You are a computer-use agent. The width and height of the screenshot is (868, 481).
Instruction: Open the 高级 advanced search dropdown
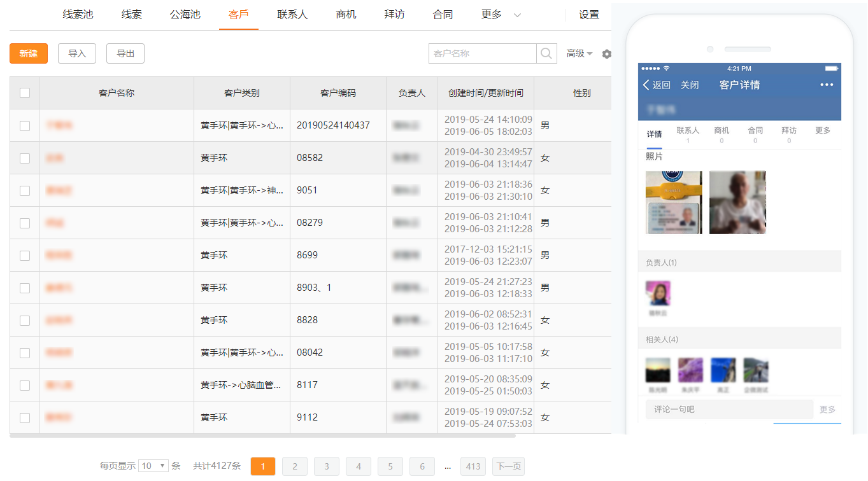pos(580,54)
